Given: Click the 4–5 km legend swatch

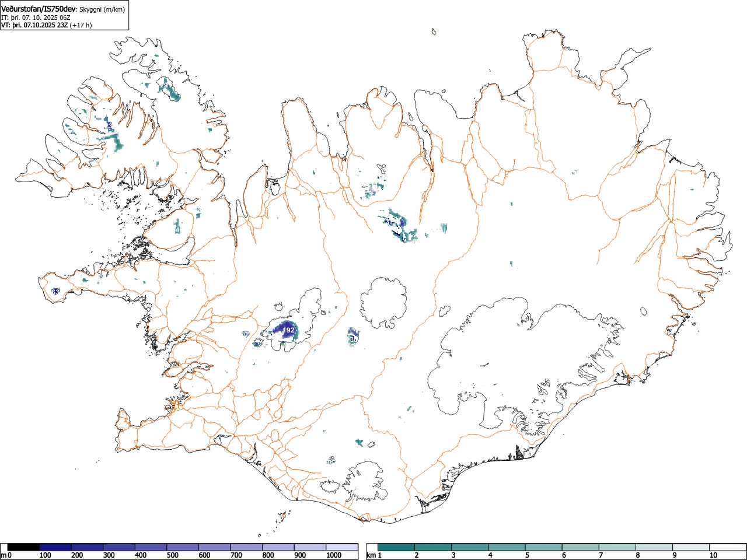Looking at the screenshot, I should pyautogui.click(x=507, y=547).
